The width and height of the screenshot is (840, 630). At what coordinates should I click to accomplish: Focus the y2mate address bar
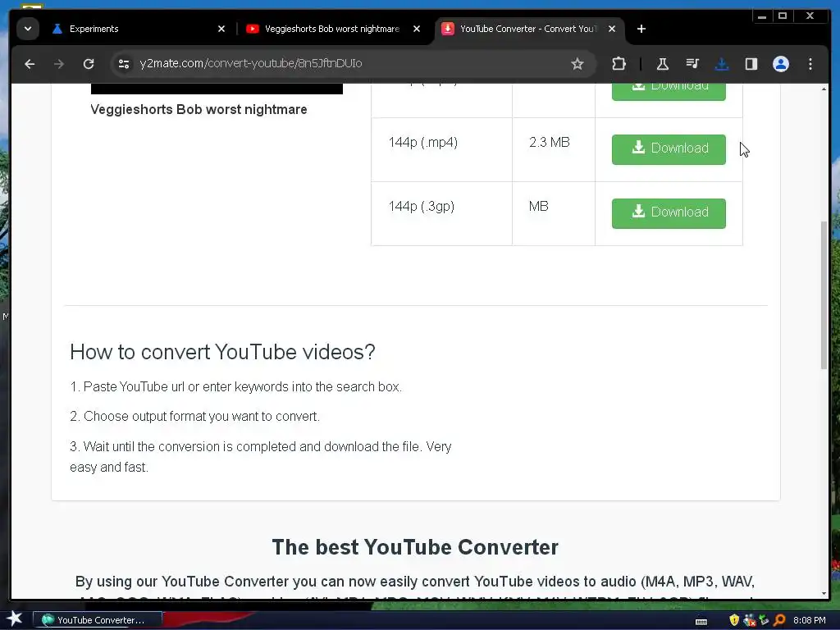pyautogui.click(x=354, y=64)
